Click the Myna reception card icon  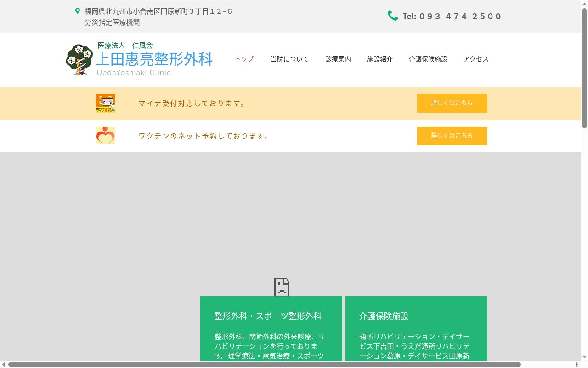click(105, 103)
